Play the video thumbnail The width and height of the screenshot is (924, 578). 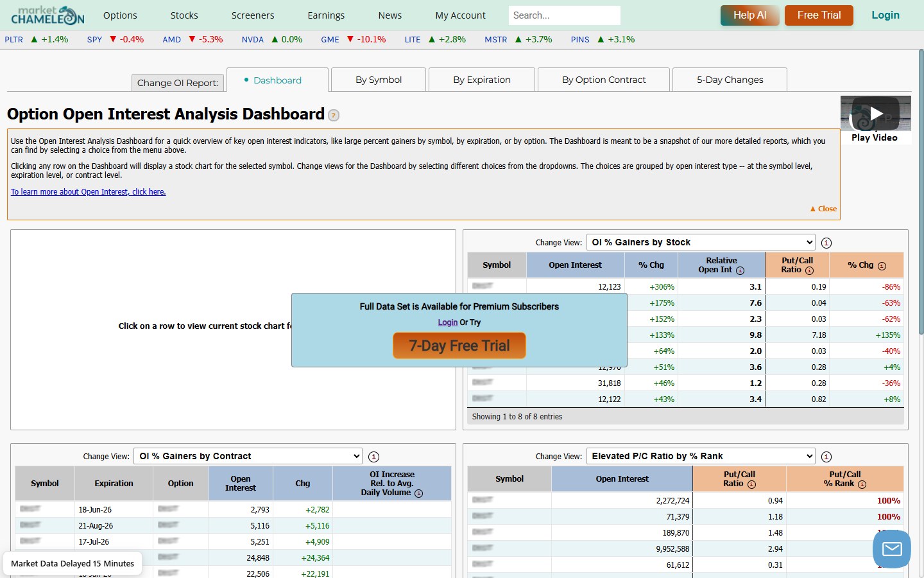click(876, 114)
